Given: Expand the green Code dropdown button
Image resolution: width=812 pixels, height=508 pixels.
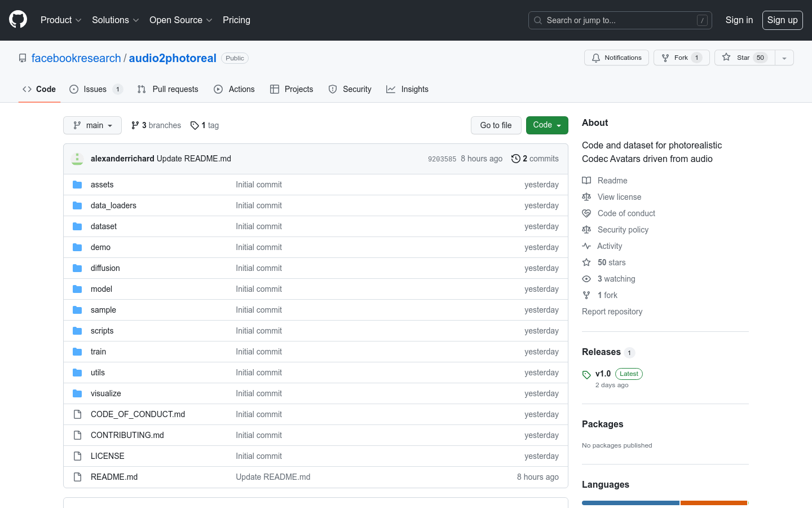Looking at the screenshot, I should (x=547, y=125).
